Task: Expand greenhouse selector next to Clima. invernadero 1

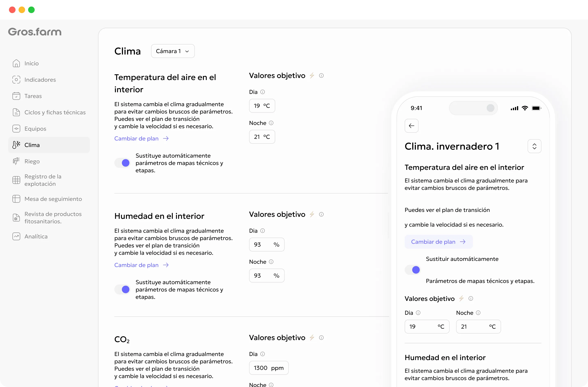Action: (534, 146)
